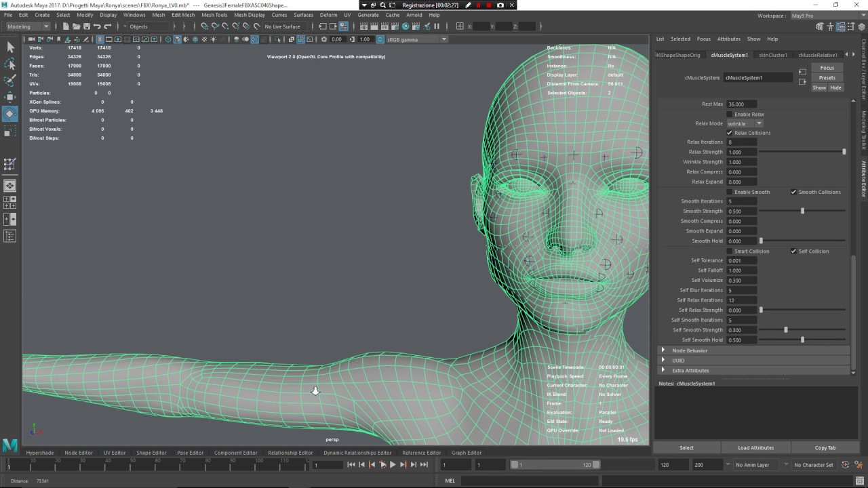Activate the Lasso select tool

click(10, 64)
